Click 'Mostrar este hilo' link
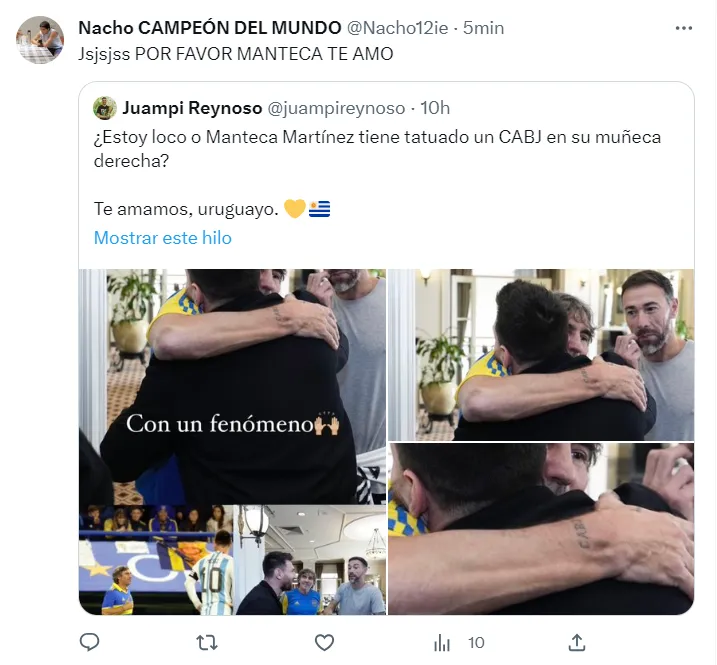The image size is (717, 665). pyautogui.click(x=163, y=238)
